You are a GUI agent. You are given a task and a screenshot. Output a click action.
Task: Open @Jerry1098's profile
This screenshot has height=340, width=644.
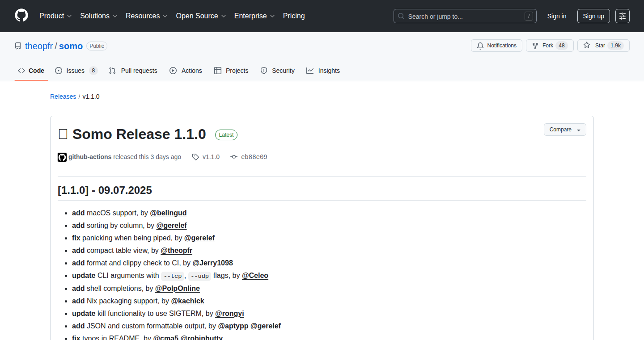click(x=213, y=263)
